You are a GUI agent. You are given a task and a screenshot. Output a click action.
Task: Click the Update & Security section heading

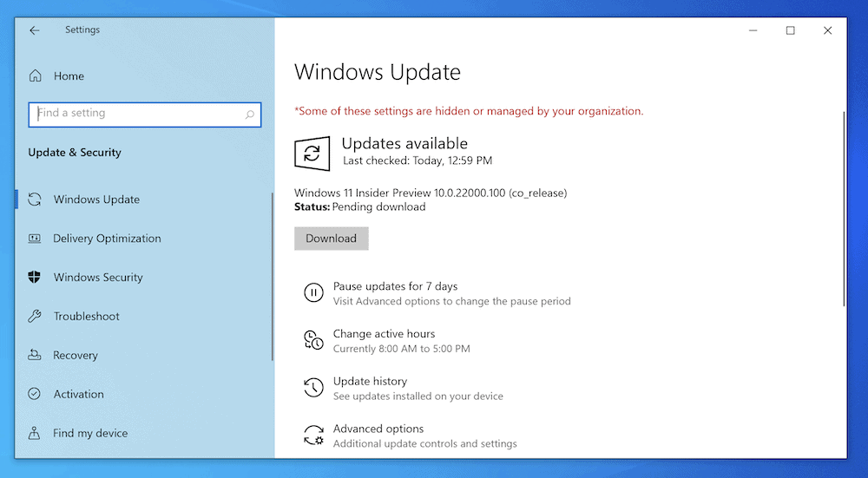click(74, 153)
